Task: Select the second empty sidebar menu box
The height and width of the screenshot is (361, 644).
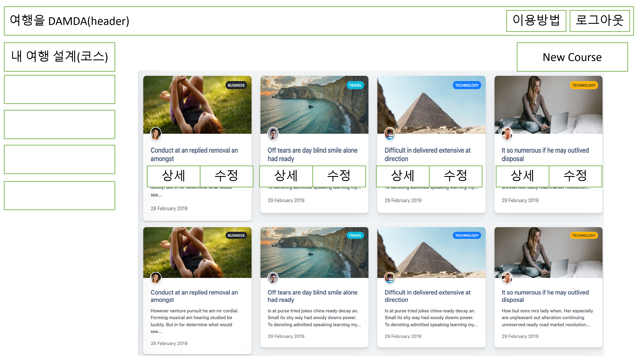Action: (59, 124)
